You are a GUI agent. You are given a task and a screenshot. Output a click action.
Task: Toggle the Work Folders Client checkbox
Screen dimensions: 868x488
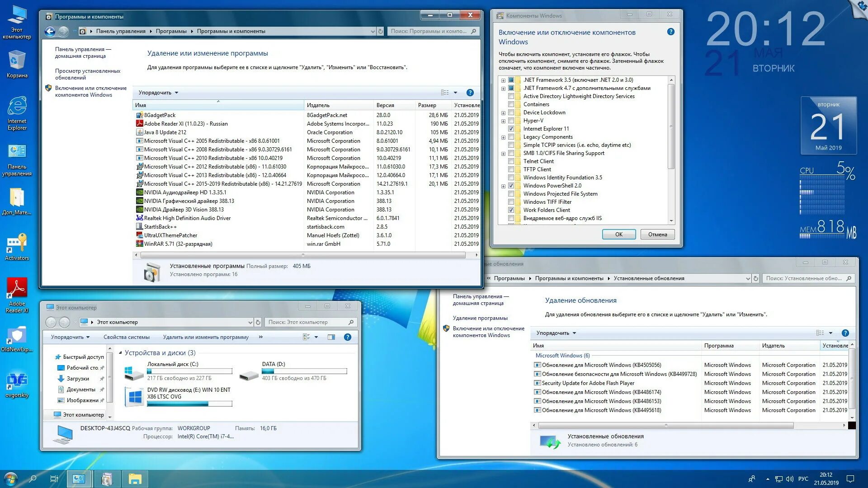pos(511,210)
